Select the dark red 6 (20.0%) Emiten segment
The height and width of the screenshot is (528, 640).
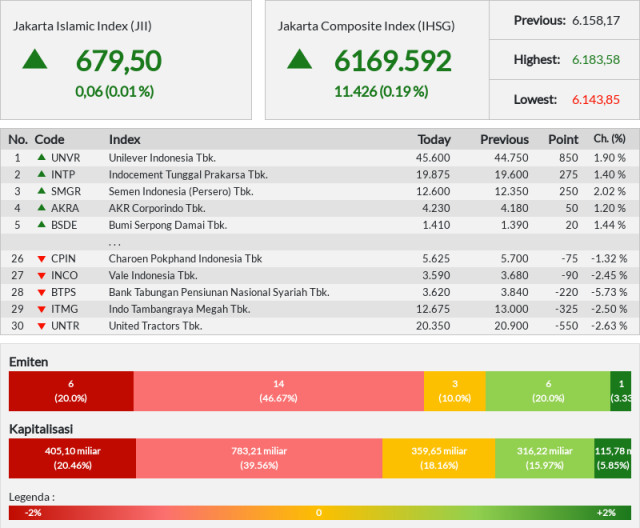click(71, 391)
